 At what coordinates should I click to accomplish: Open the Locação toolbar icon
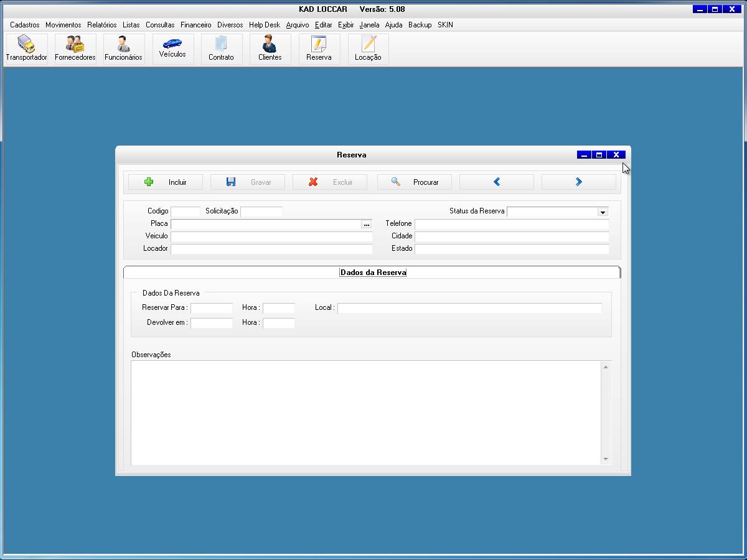[x=368, y=49]
